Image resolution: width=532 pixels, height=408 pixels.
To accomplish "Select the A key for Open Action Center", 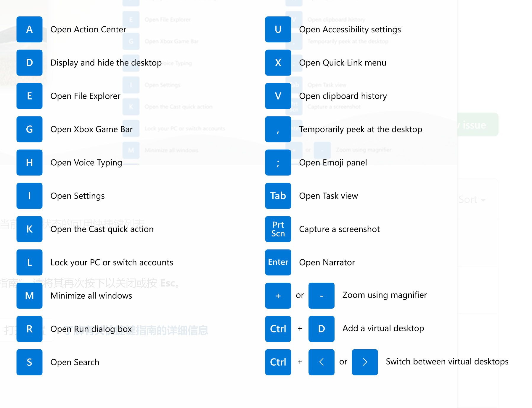I will tap(29, 30).
